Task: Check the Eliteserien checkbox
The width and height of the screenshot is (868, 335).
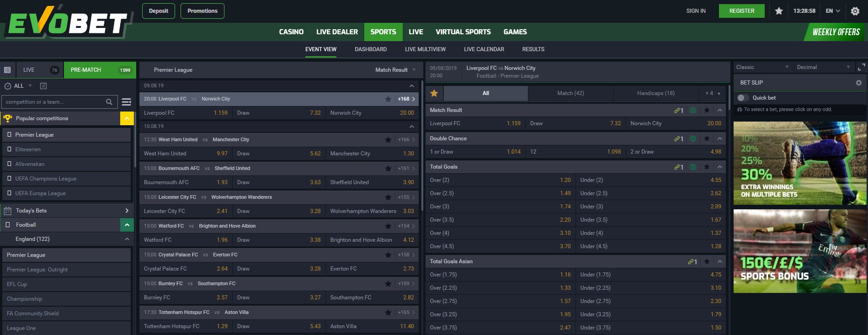Action: coord(9,149)
